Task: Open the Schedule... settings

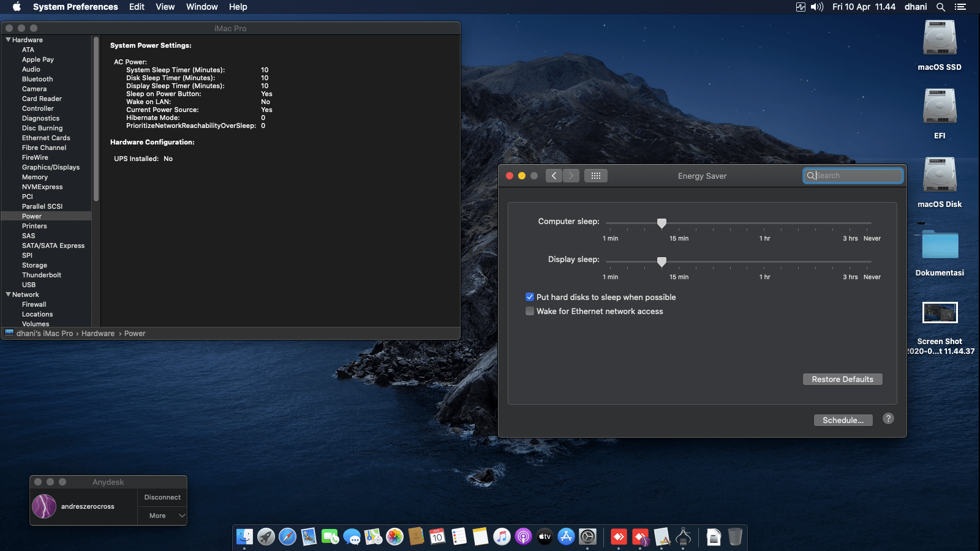Action: (x=843, y=421)
